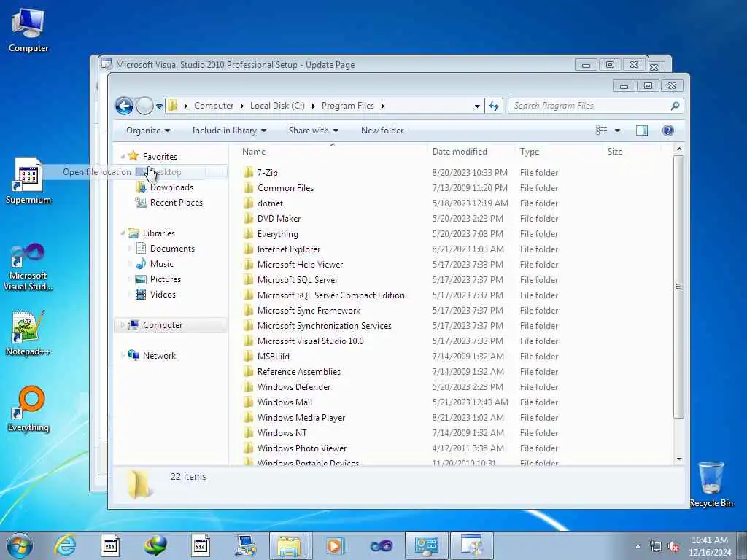Screen dimensions: 747x560
Task: Click the Forward navigation arrow in Explorer
Action: coord(144,106)
